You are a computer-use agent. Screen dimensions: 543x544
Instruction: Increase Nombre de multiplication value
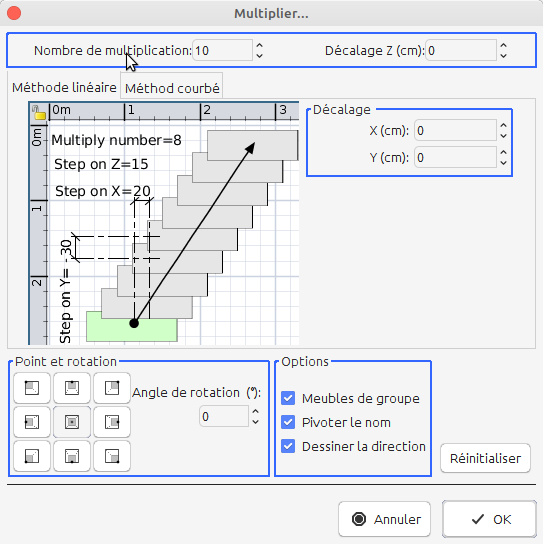(x=259, y=45)
